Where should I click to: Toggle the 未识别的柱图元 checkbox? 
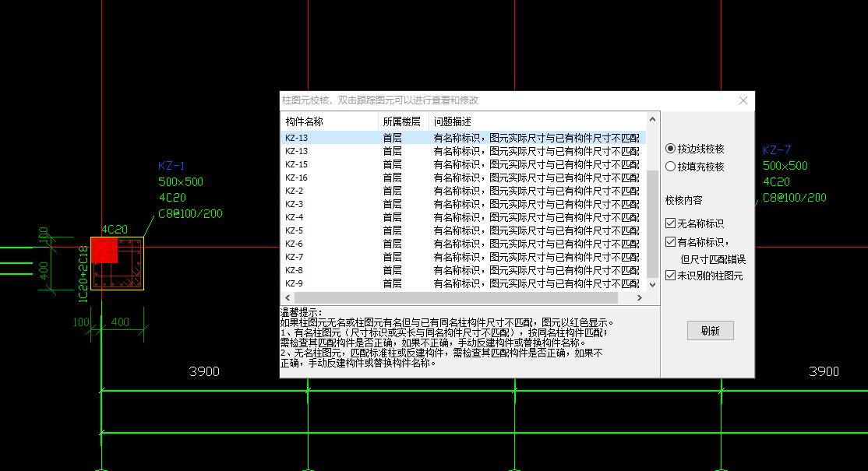click(670, 276)
